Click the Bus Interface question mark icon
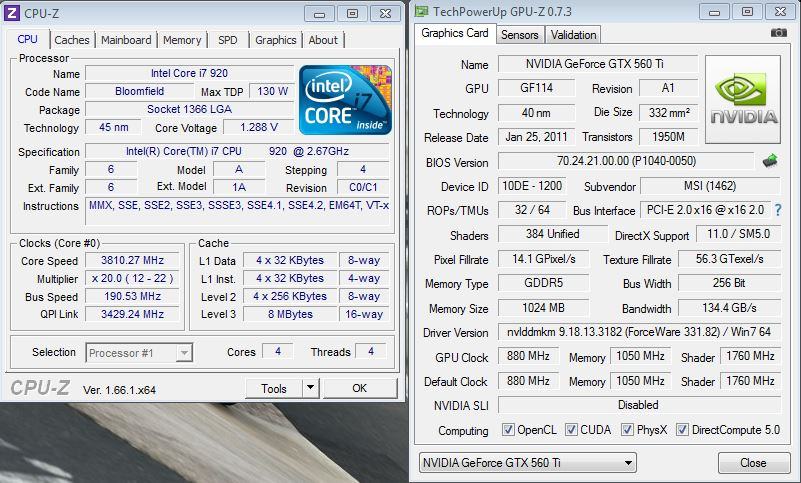Image resolution: width=801 pixels, height=483 pixels. (x=778, y=210)
